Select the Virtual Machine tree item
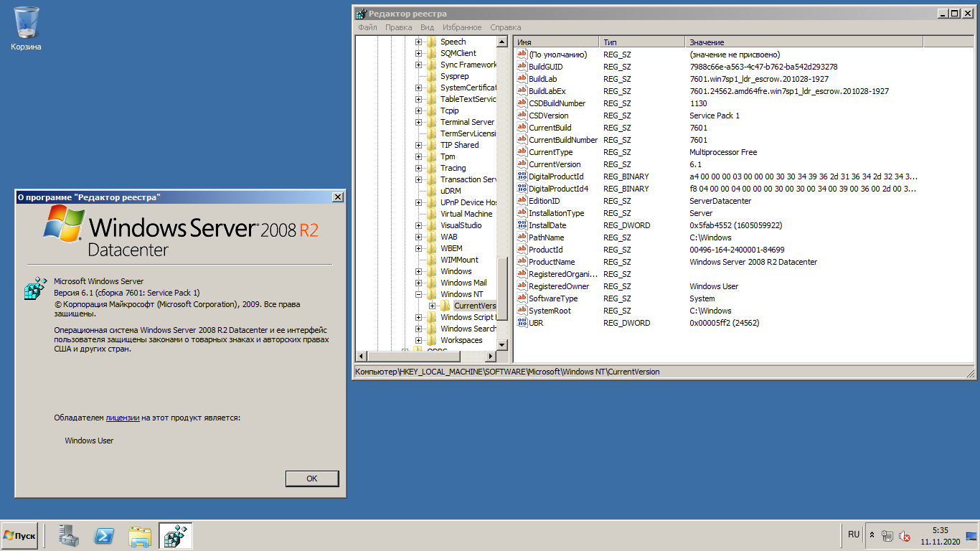The width and height of the screenshot is (980, 551). click(466, 214)
